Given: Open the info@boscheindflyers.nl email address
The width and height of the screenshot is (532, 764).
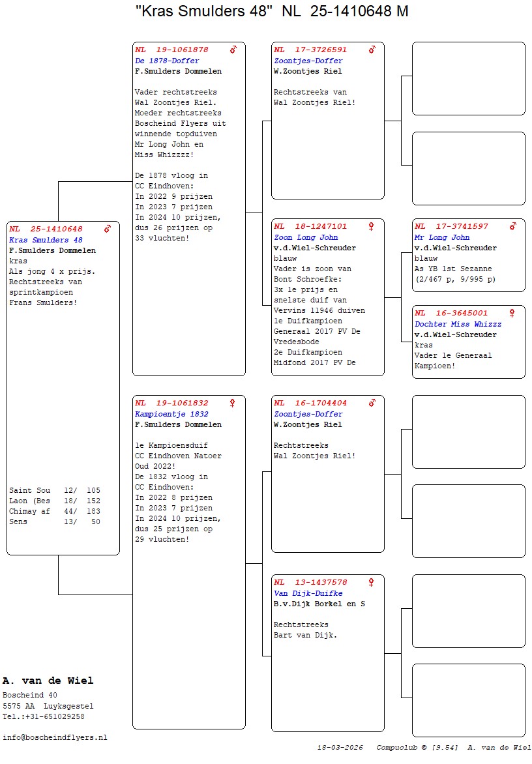Looking at the screenshot, I should tap(55, 737).
